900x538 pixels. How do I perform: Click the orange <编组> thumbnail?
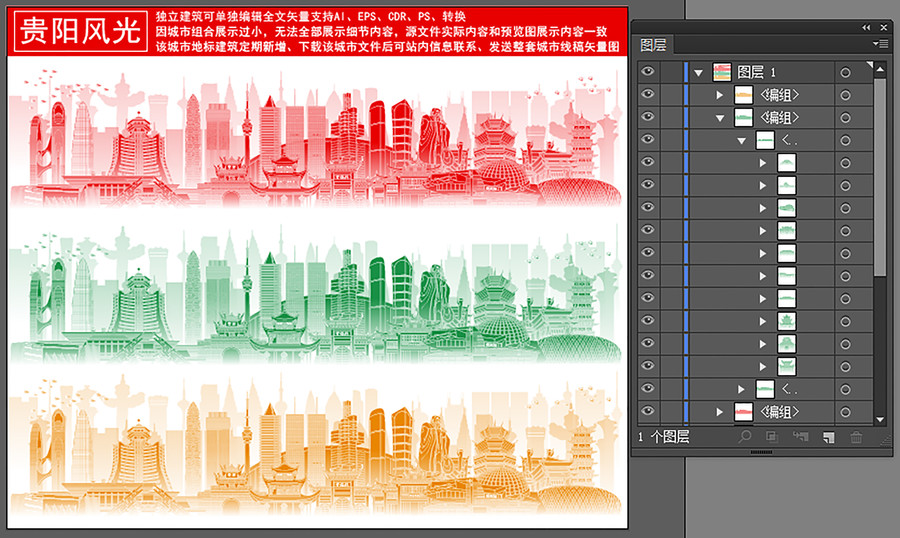pyautogui.click(x=743, y=95)
